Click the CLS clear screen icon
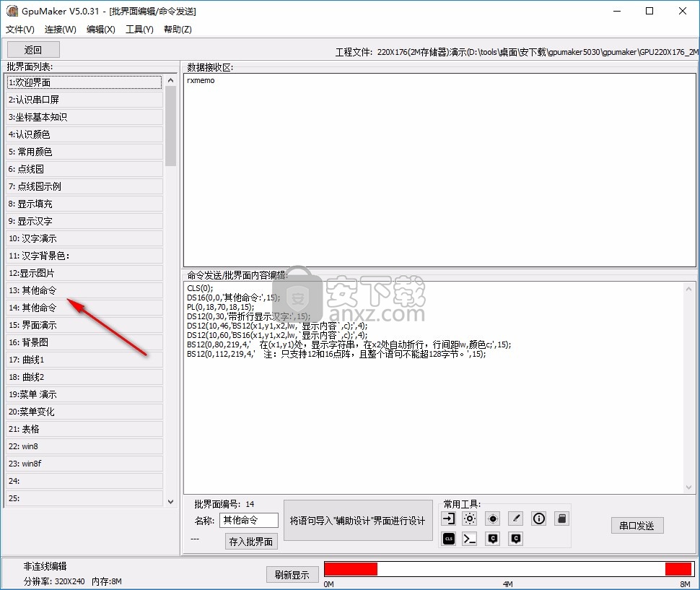The height and width of the screenshot is (590, 700). (449, 539)
